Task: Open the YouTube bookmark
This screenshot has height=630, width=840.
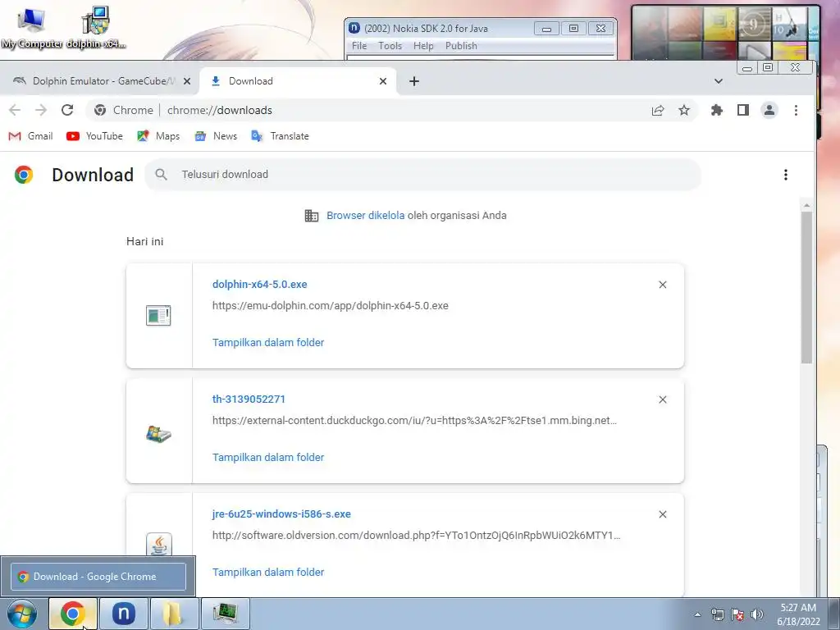Action: (x=95, y=136)
